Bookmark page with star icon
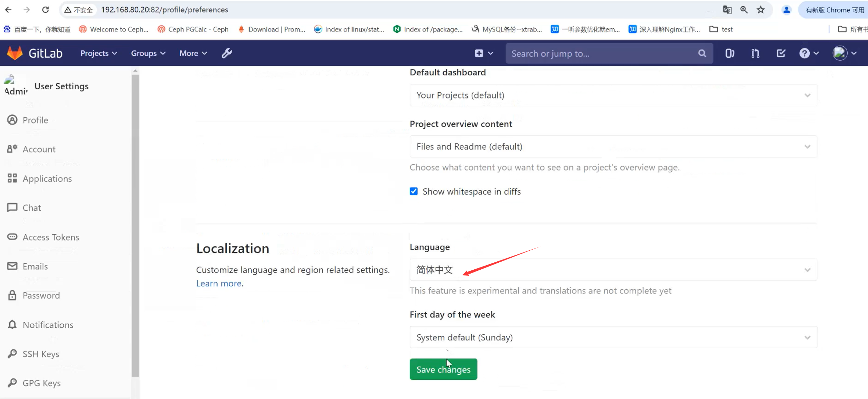The height and width of the screenshot is (399, 868). 761,10
